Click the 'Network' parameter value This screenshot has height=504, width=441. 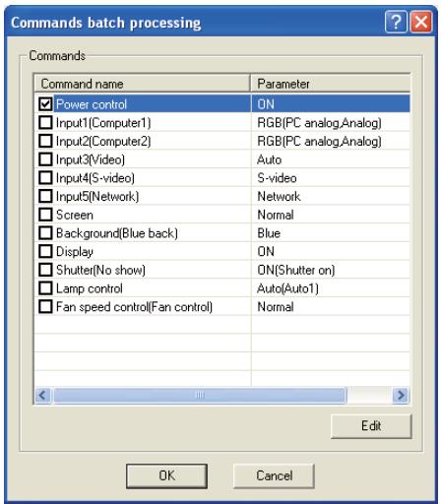pos(279,197)
